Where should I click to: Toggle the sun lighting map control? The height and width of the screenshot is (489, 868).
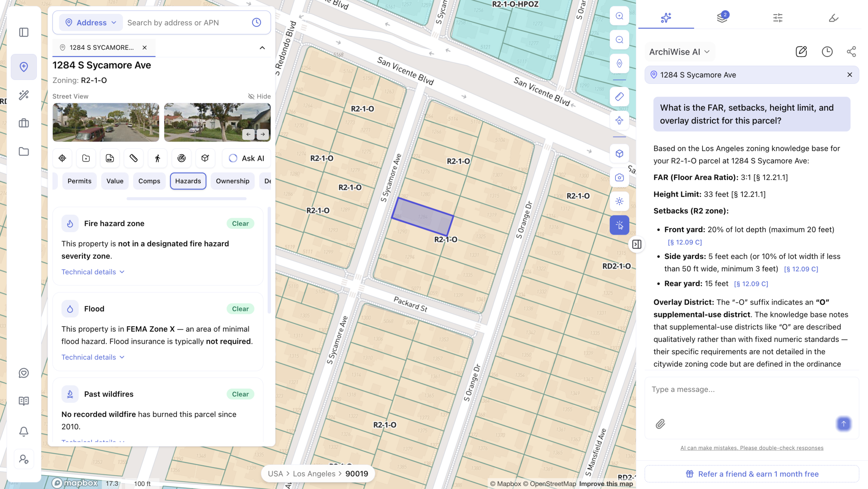tap(619, 201)
